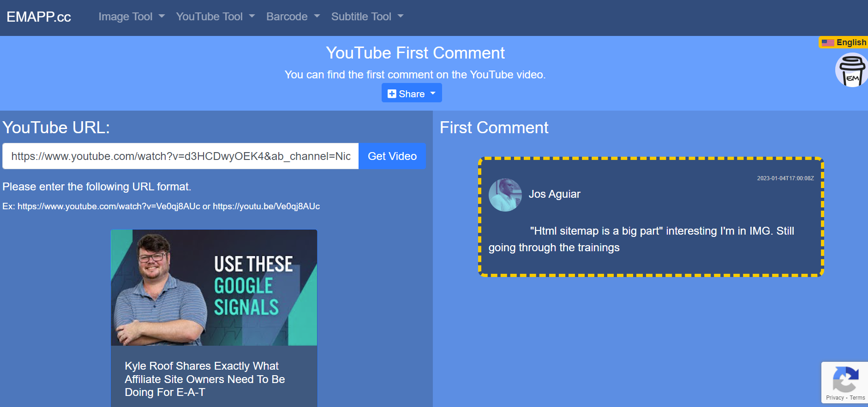Screen dimensions: 868x407
Task: Open the reCAPTCHA Privacy link
Action: (x=834, y=398)
